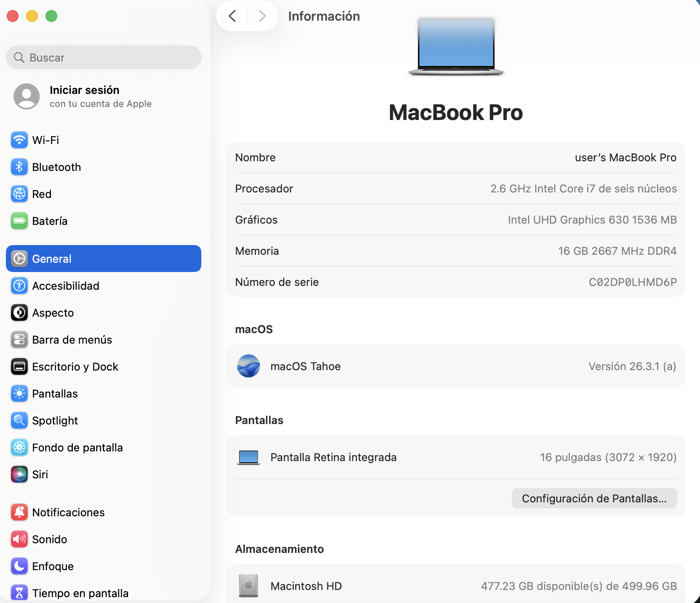Select Accesibilidad label in sidebar
This screenshot has width=700, height=603.
[x=66, y=286]
